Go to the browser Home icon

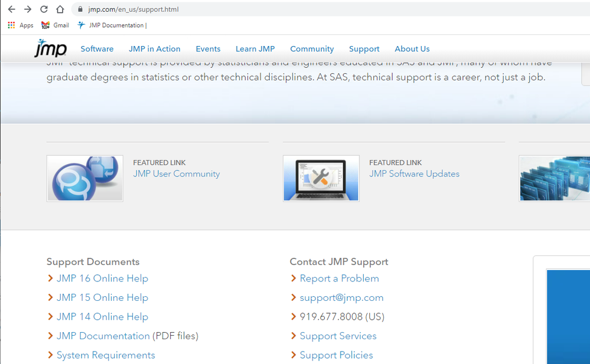pos(60,9)
